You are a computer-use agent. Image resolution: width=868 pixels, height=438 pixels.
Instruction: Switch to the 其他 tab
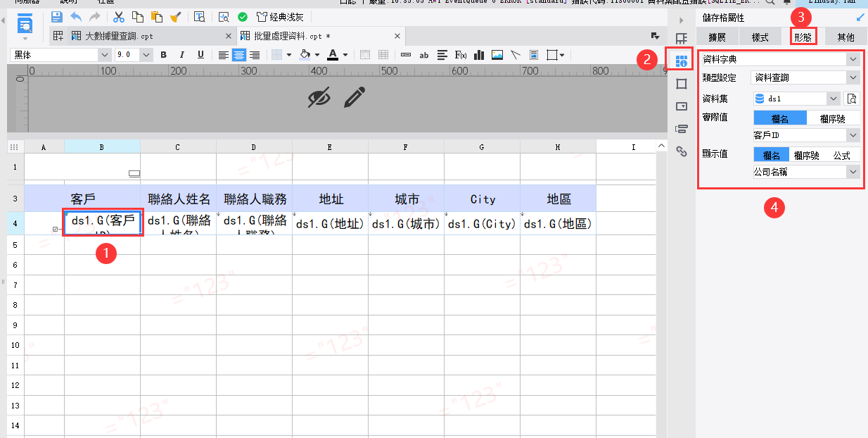pos(845,37)
